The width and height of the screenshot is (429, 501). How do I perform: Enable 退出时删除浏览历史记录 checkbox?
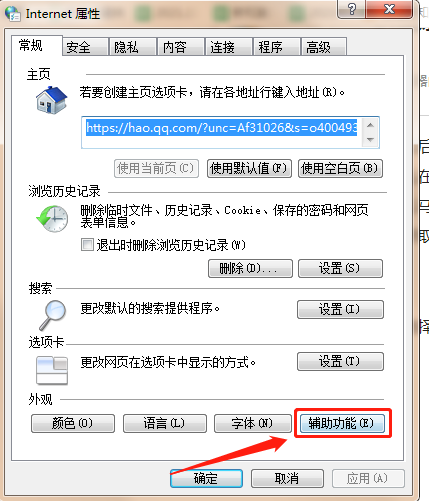point(87,245)
